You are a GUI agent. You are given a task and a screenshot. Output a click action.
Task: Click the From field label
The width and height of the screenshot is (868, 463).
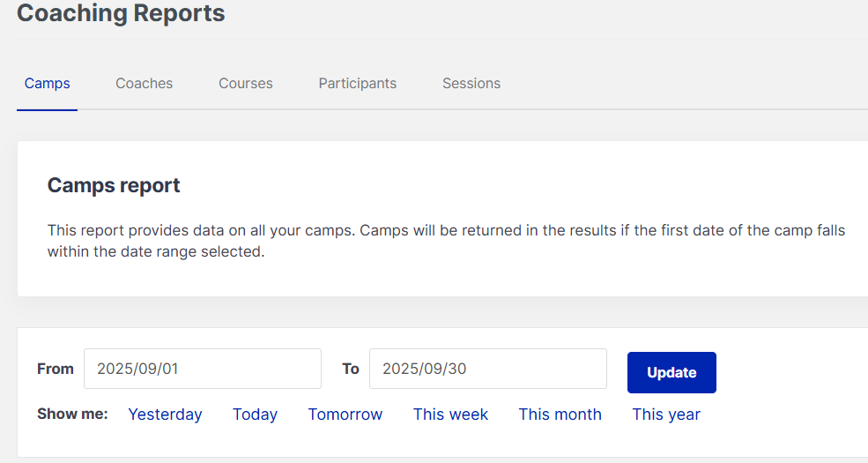click(x=56, y=369)
